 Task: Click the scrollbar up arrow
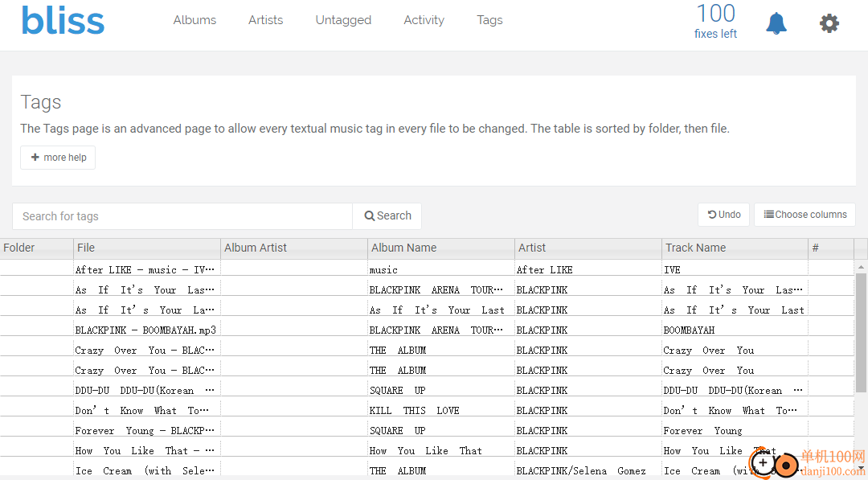tap(861, 267)
